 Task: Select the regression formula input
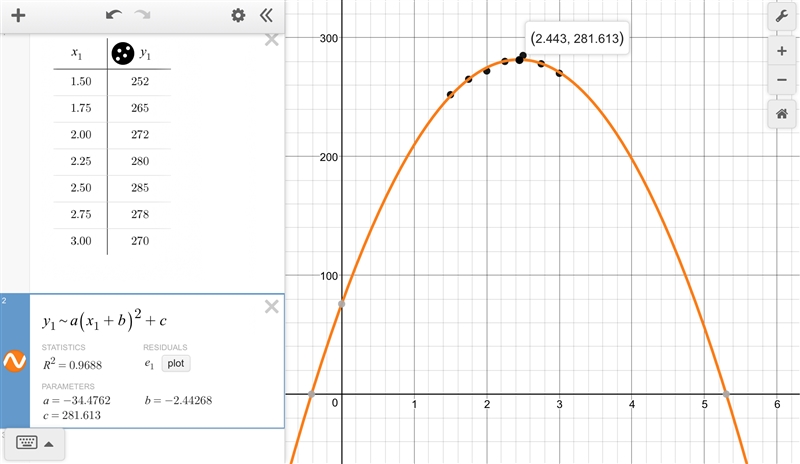(x=105, y=320)
